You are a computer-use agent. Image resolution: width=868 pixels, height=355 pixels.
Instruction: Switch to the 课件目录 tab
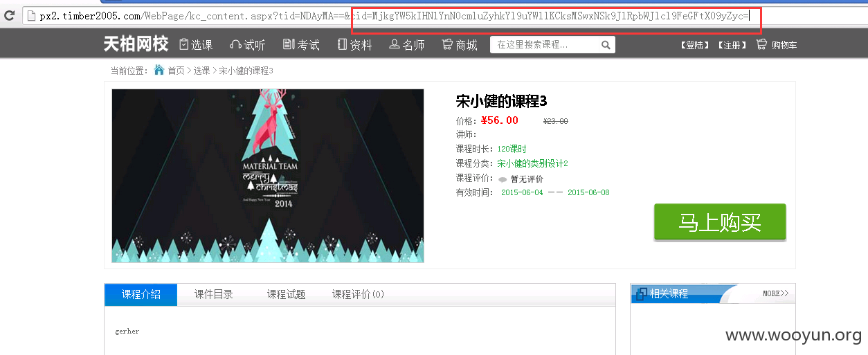214,294
